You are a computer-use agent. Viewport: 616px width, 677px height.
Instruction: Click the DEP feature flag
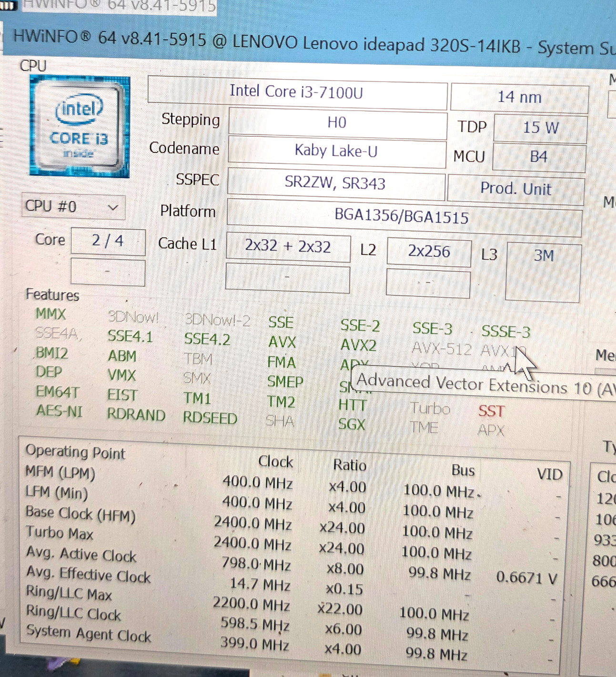[x=49, y=372]
